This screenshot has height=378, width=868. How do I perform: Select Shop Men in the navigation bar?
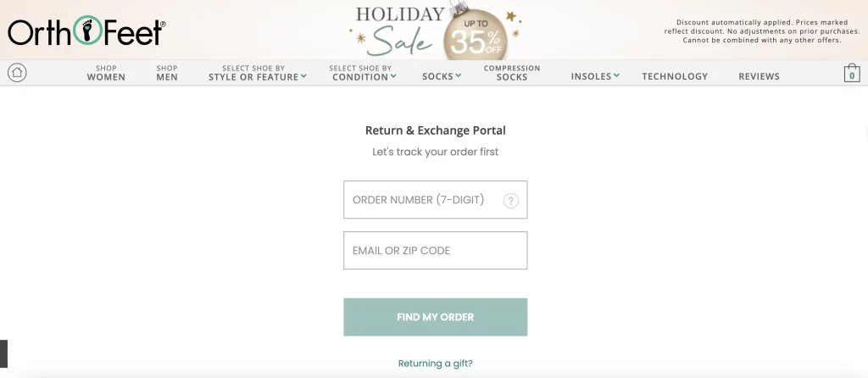[167, 73]
